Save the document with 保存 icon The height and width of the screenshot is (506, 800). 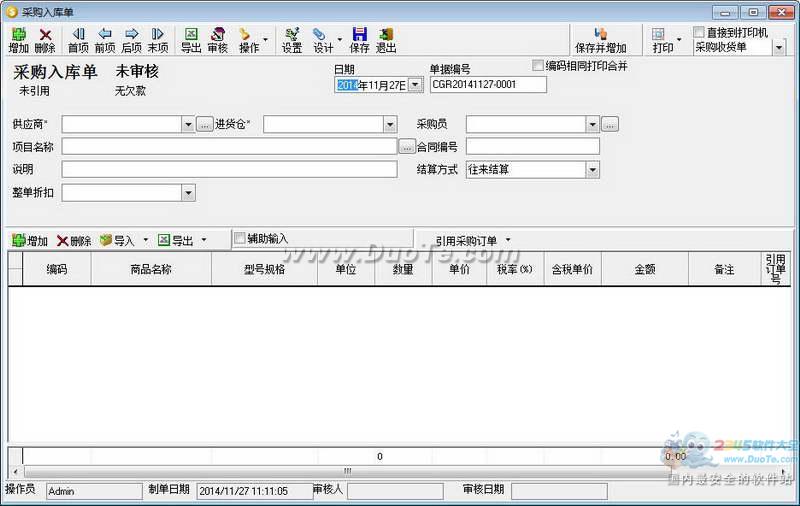point(360,40)
